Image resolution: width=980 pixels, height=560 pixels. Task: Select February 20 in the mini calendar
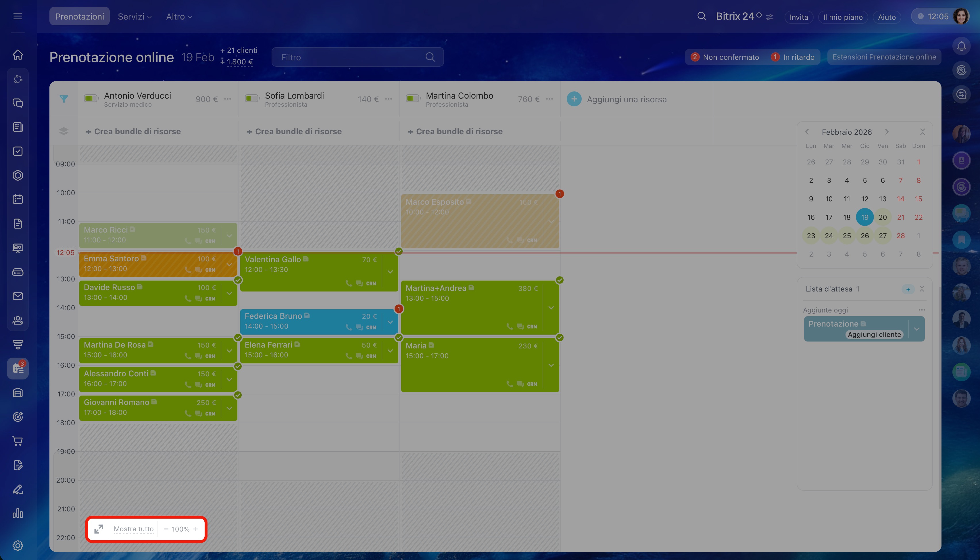(x=882, y=217)
